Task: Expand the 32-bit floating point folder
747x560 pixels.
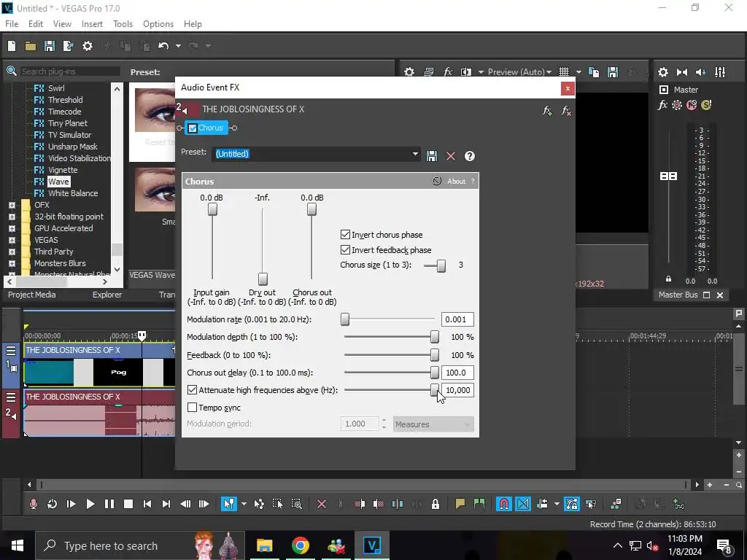Action: [x=12, y=217]
